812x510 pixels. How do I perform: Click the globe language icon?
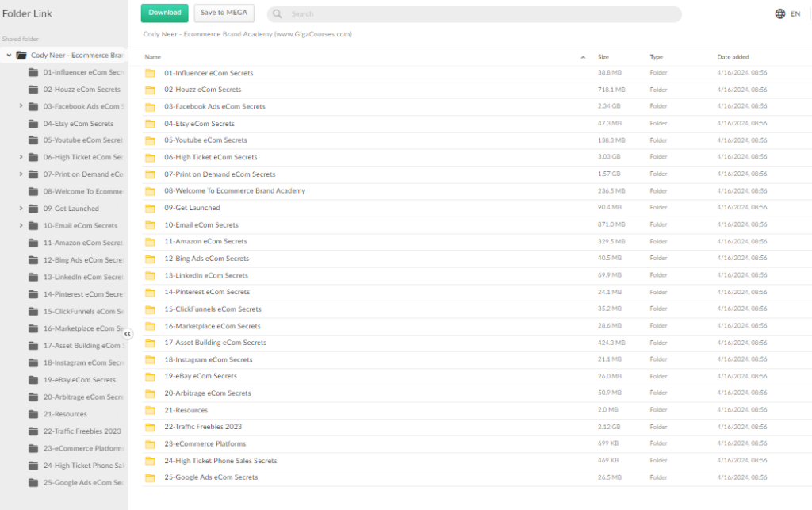779,13
